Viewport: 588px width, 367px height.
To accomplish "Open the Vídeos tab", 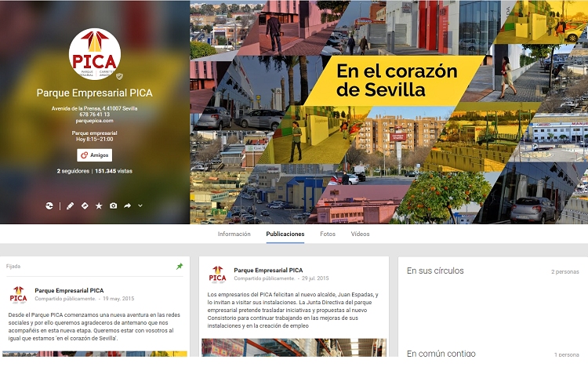I will [x=360, y=234].
